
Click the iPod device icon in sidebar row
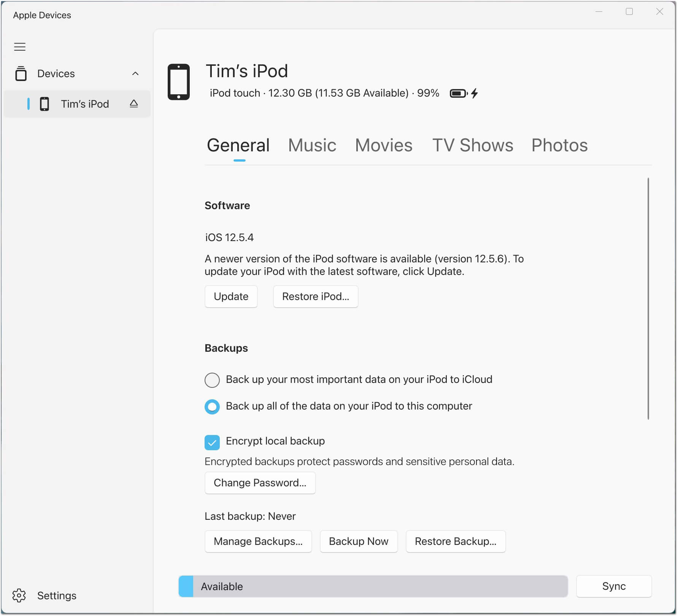click(44, 104)
